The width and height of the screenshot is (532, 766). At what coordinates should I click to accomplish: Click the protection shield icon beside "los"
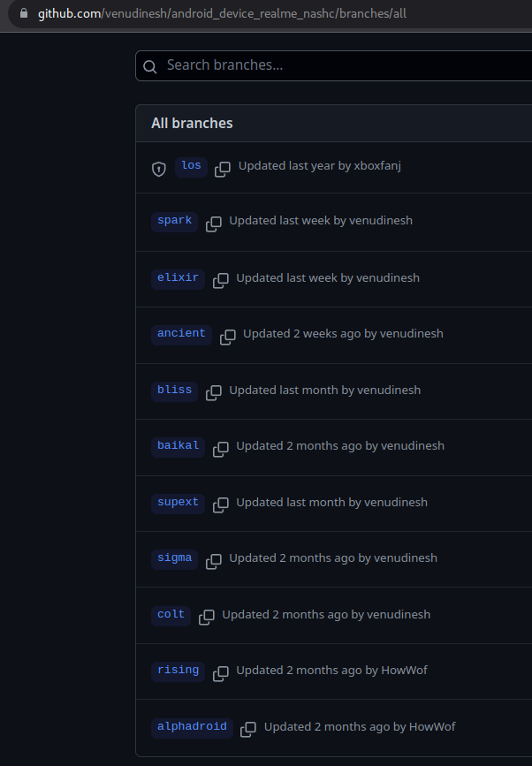click(x=158, y=168)
